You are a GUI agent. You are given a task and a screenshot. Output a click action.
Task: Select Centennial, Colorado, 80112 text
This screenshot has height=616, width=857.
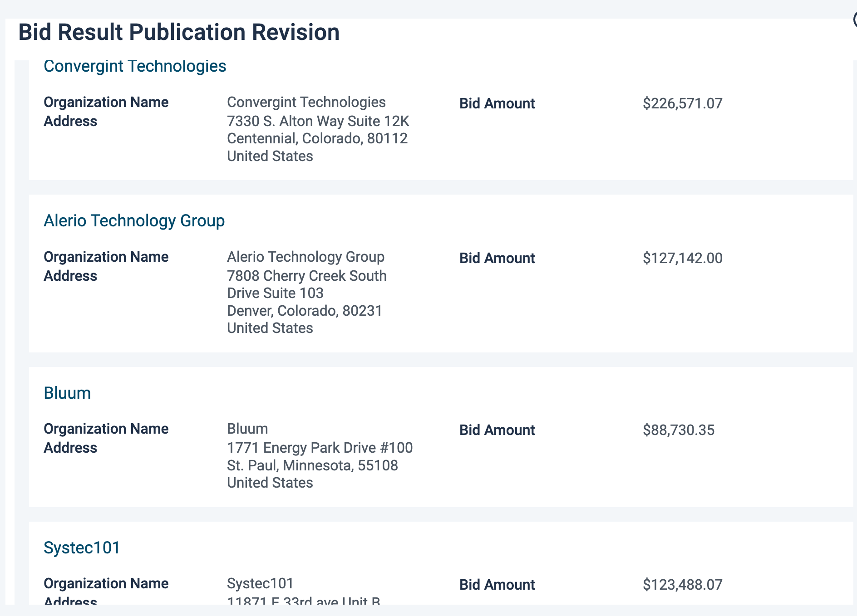[x=317, y=138]
